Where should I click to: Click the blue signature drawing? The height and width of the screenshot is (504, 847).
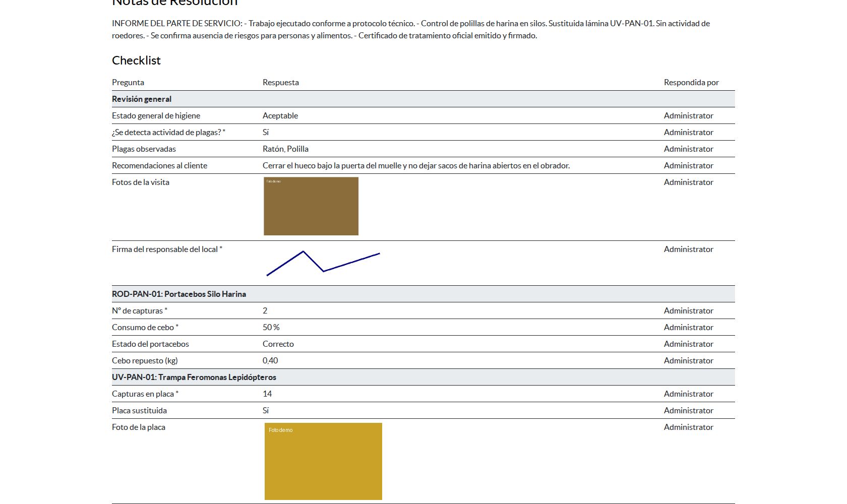[323, 263]
